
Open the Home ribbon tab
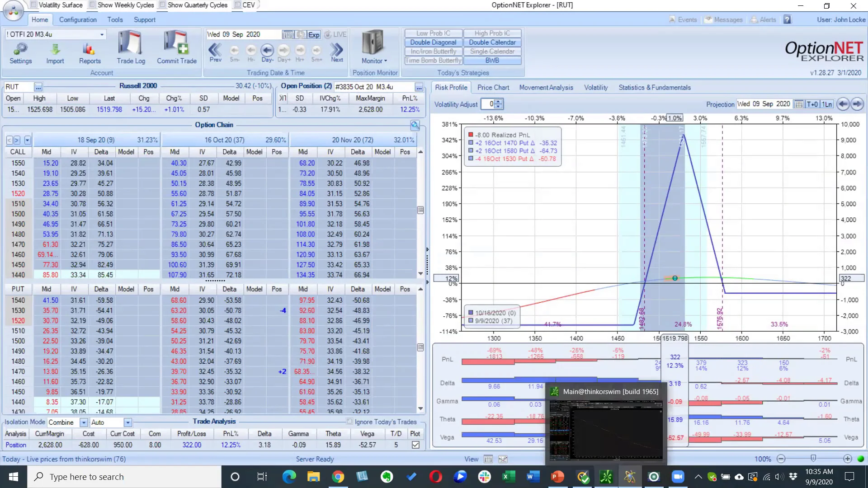40,20
